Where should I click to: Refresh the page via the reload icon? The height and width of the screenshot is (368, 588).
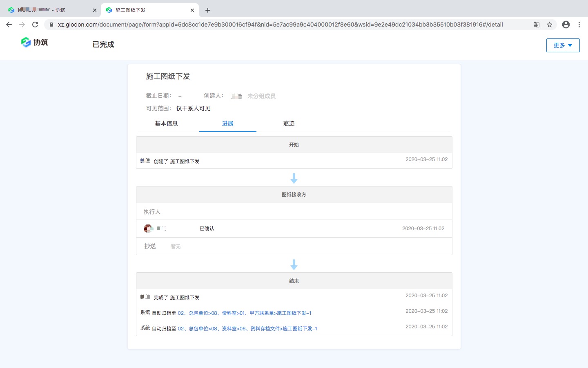coord(35,24)
